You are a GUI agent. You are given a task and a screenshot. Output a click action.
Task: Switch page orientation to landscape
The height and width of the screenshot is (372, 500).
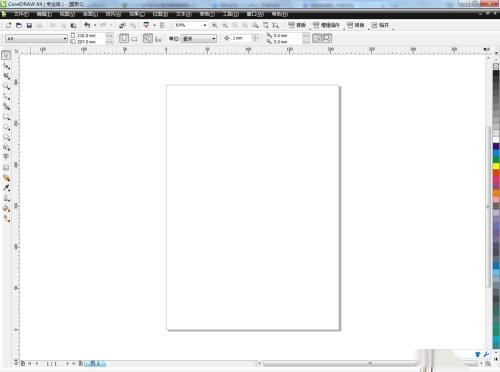click(x=134, y=39)
